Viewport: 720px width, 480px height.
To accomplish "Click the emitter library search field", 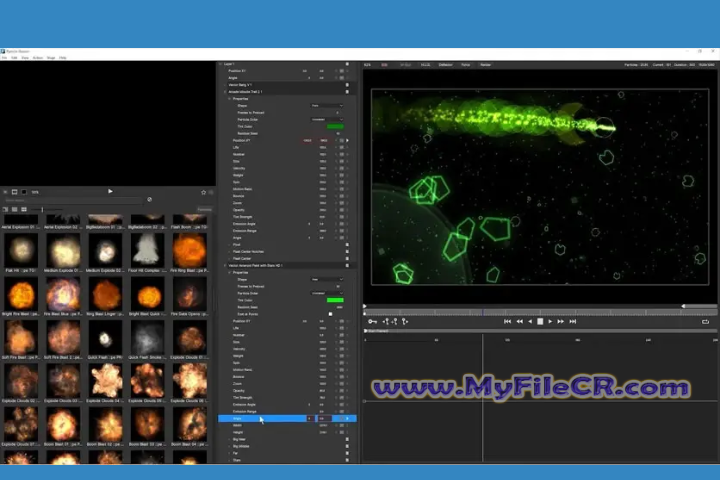I will click(x=73, y=200).
